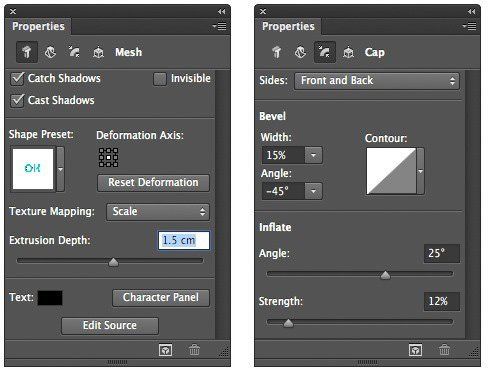Open Cap panel flyout menu

coord(469,26)
